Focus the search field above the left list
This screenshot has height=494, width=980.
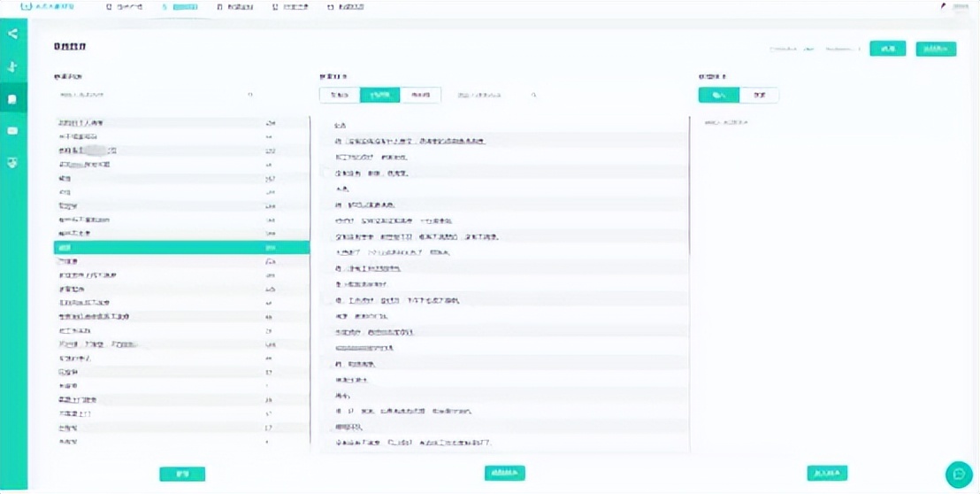157,95
